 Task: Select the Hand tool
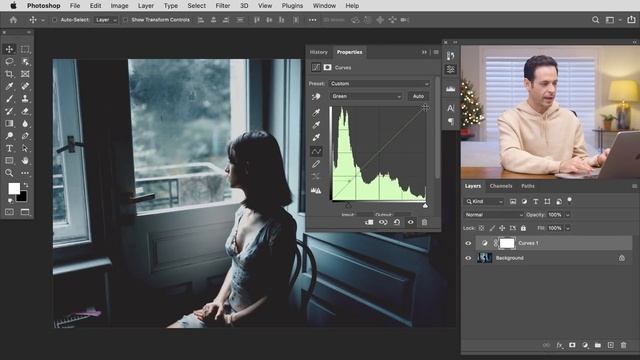25,160
